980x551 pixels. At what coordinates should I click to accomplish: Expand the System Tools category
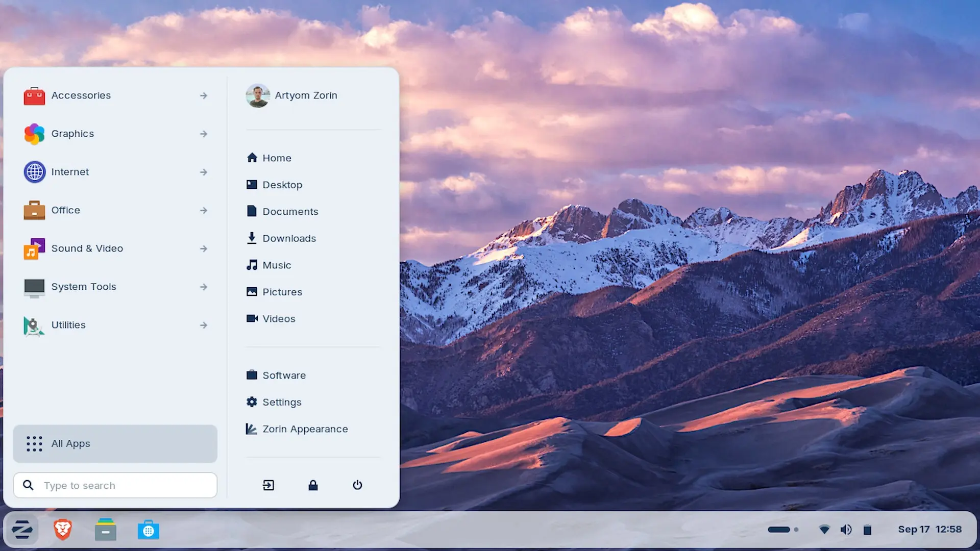click(x=83, y=287)
